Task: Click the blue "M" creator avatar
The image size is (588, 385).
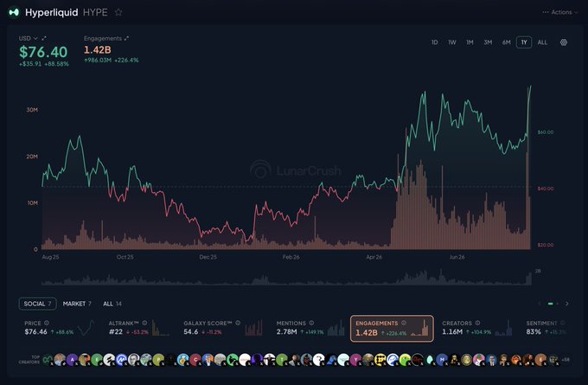Action: point(442,360)
